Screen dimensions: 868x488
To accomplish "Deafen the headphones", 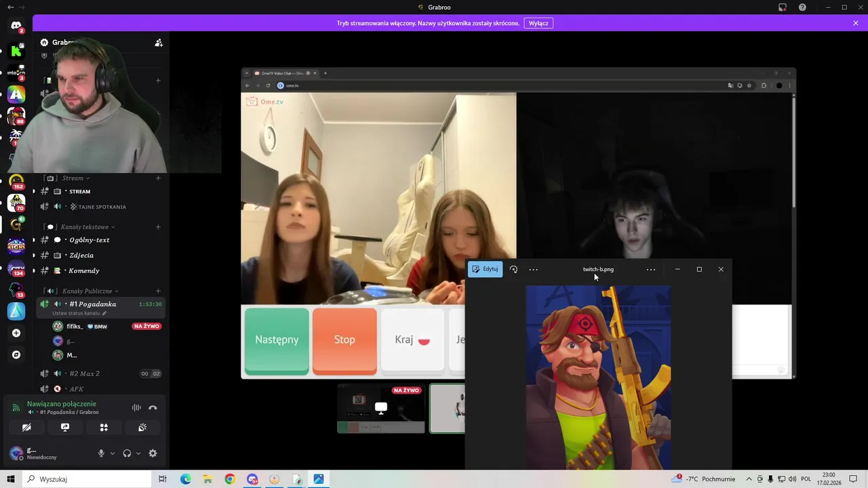I will [x=127, y=453].
